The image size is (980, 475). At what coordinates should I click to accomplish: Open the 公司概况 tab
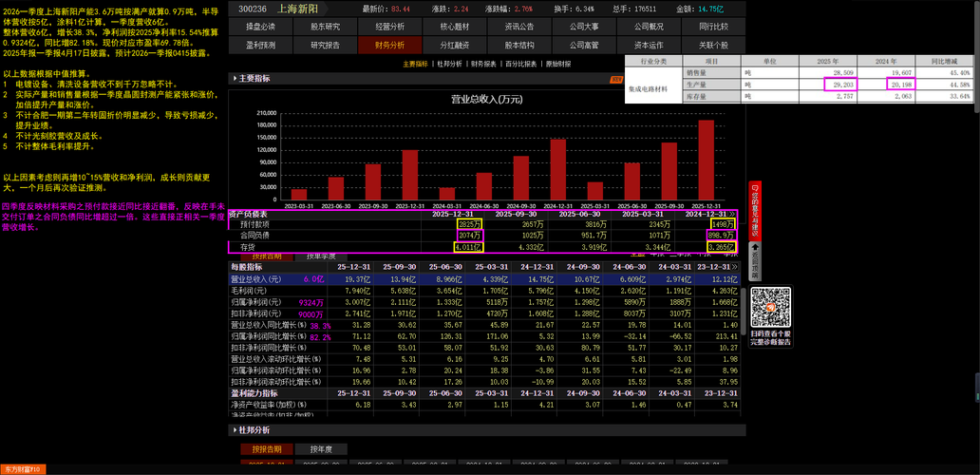649,27
